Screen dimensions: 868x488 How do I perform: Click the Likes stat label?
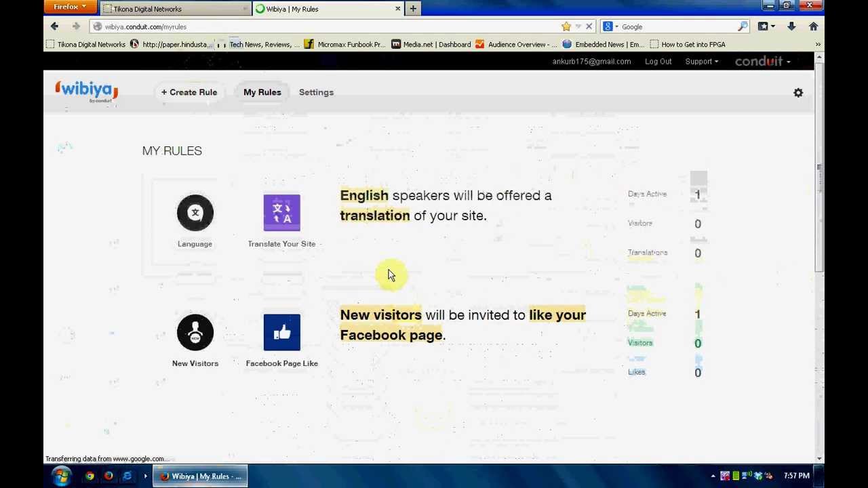636,372
